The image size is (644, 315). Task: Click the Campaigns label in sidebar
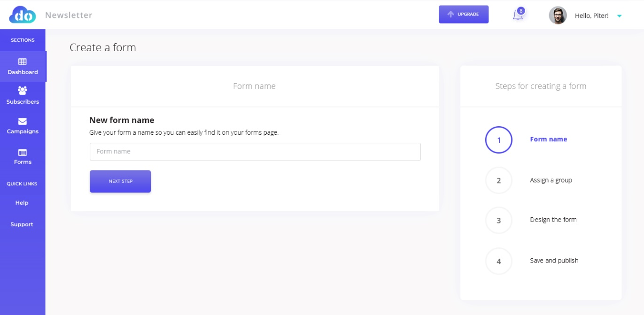[23, 131]
